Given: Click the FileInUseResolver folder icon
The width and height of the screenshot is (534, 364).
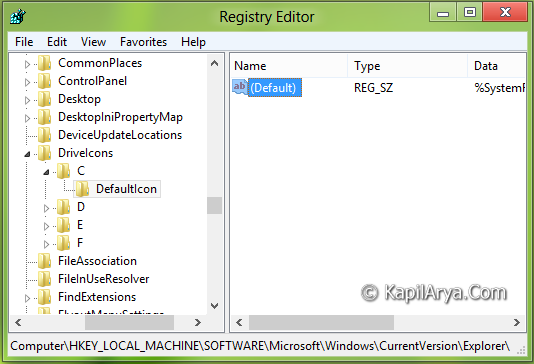Looking at the screenshot, I should coord(45,279).
